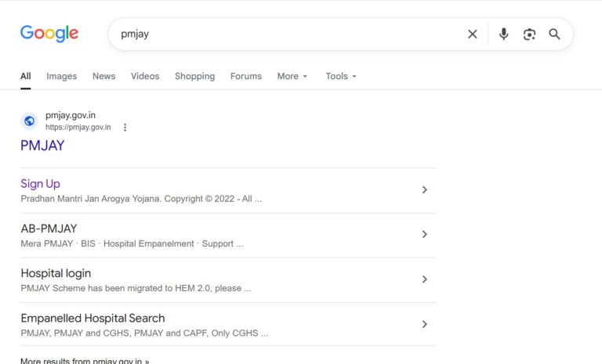Click the globe favicon for pmjay.gov.in
602x364 pixels.
point(29,121)
